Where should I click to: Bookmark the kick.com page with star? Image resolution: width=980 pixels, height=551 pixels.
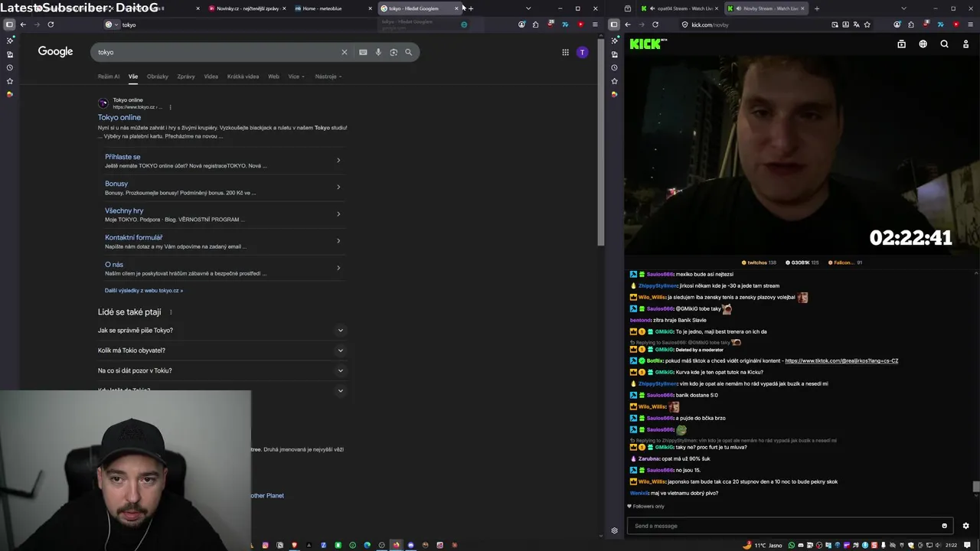867,24
